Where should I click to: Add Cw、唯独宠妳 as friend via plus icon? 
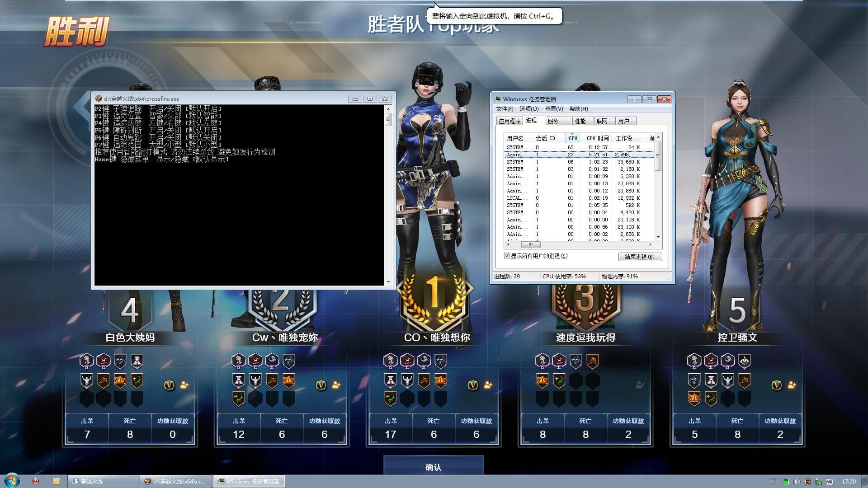click(336, 385)
